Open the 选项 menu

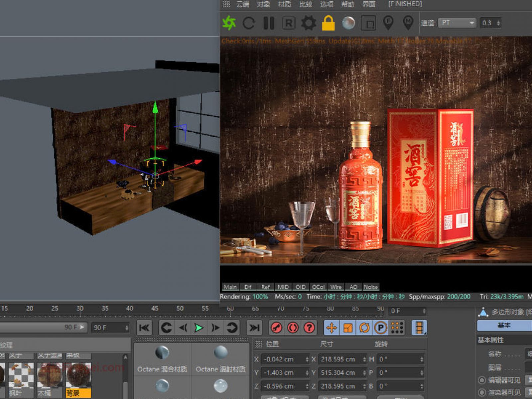point(327,4)
